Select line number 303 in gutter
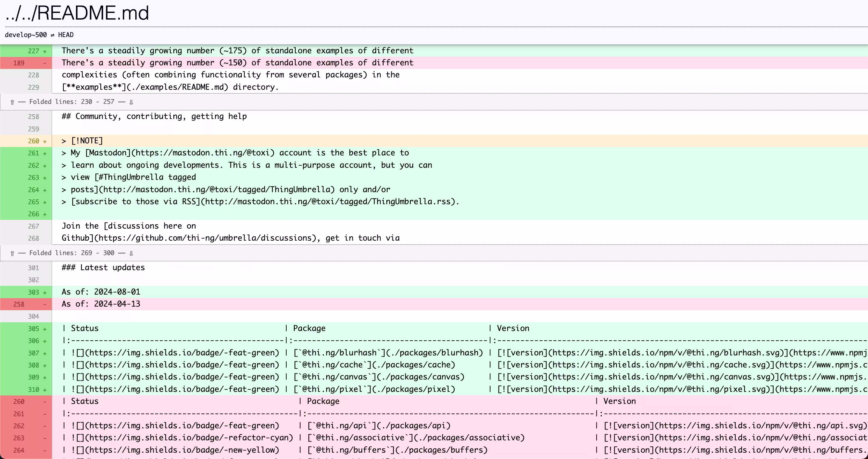868x459 pixels. [33, 292]
